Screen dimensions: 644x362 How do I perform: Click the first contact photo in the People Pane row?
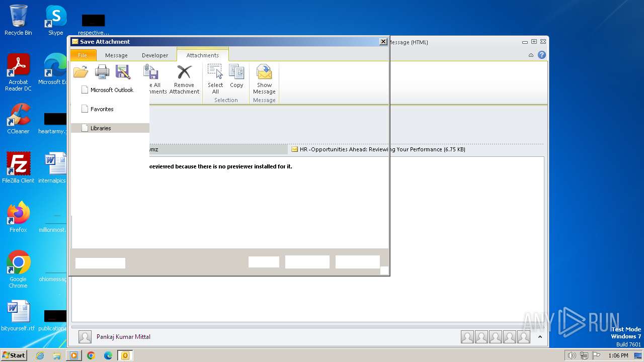[x=467, y=337]
